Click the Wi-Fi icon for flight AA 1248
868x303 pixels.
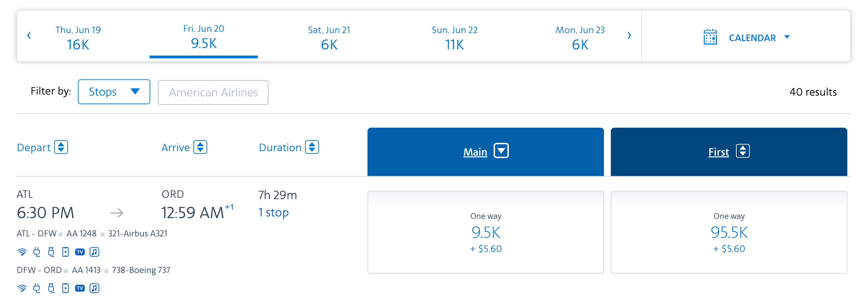click(x=22, y=252)
